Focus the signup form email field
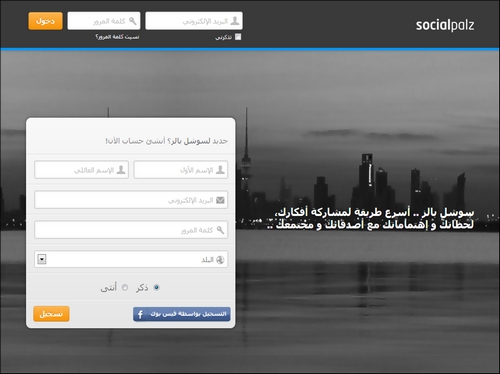Image resolution: width=500 pixels, height=374 pixels. point(131,200)
